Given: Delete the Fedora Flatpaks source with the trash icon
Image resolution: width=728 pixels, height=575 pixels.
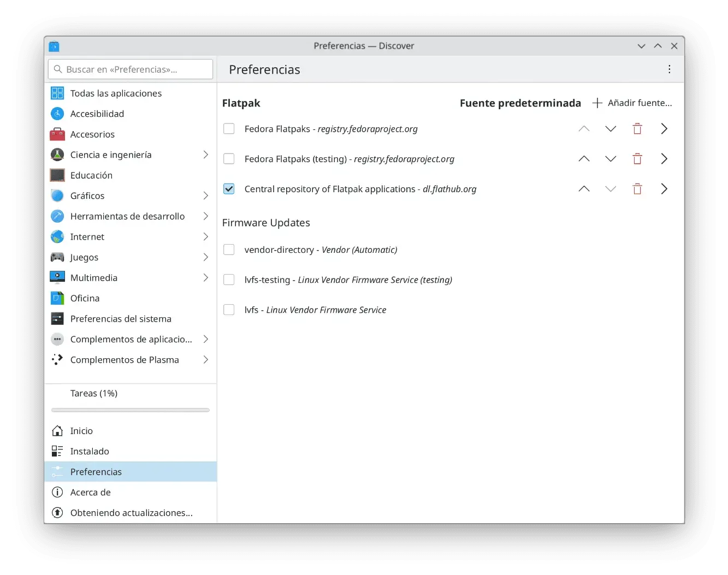Looking at the screenshot, I should pyautogui.click(x=637, y=129).
